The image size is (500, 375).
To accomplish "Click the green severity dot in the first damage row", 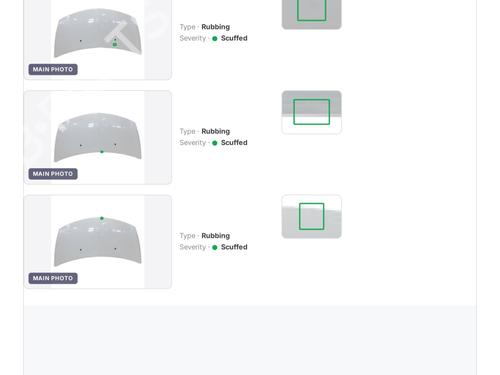I will (215, 39).
